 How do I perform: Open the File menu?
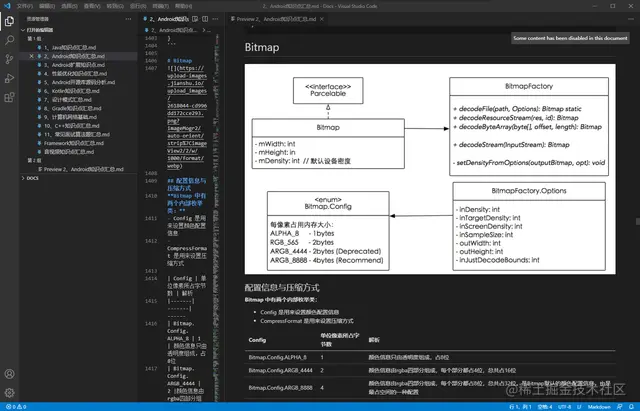click(24, 6)
